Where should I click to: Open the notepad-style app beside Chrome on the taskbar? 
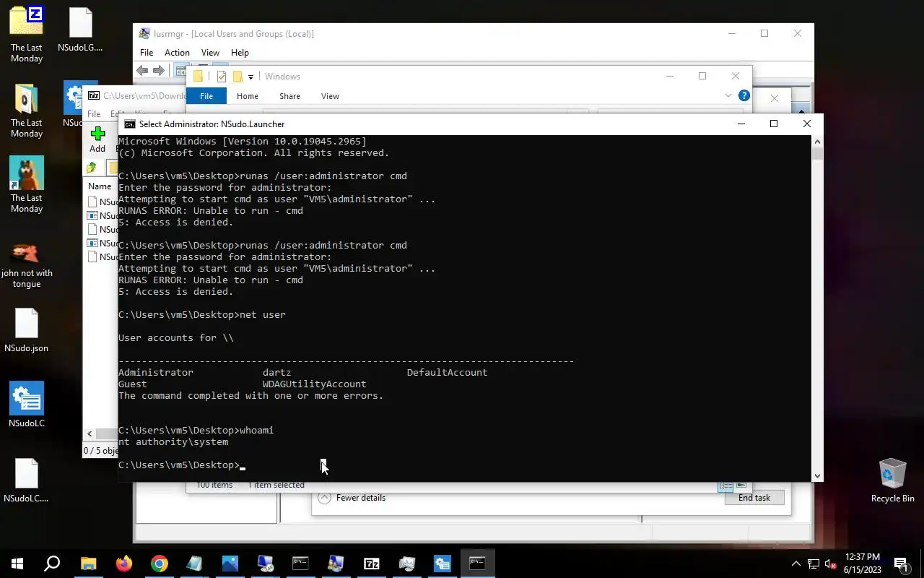pos(194,564)
